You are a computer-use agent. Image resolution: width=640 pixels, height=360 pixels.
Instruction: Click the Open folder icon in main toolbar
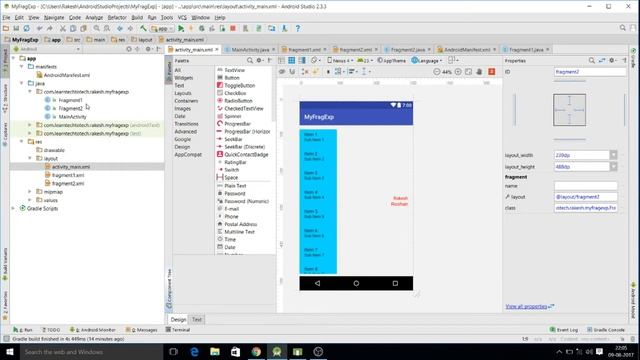pos(6,29)
